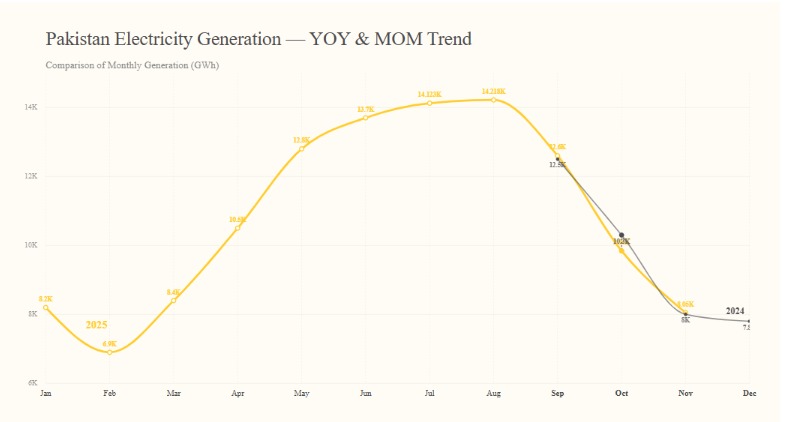The height and width of the screenshot is (422, 791).
Task: Click the yellow 2025 series label
Action: coord(96,325)
